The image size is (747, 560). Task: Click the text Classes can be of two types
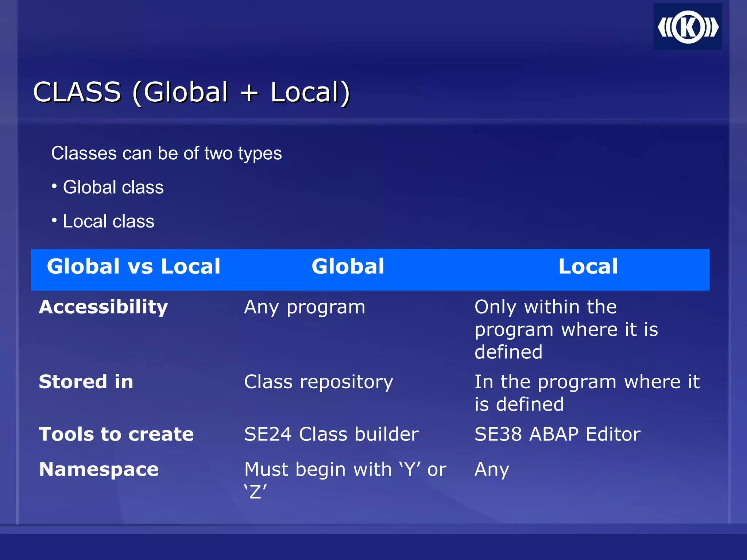coord(166,153)
